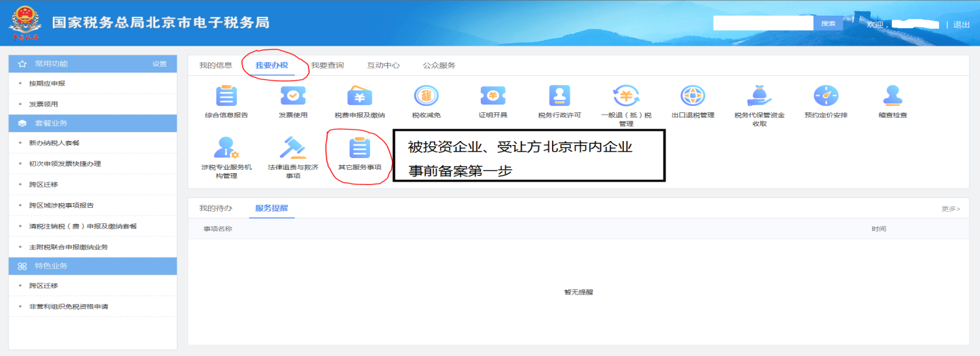Click the 更多> link
Image resolution: width=980 pixels, height=356 pixels.
coord(951,209)
